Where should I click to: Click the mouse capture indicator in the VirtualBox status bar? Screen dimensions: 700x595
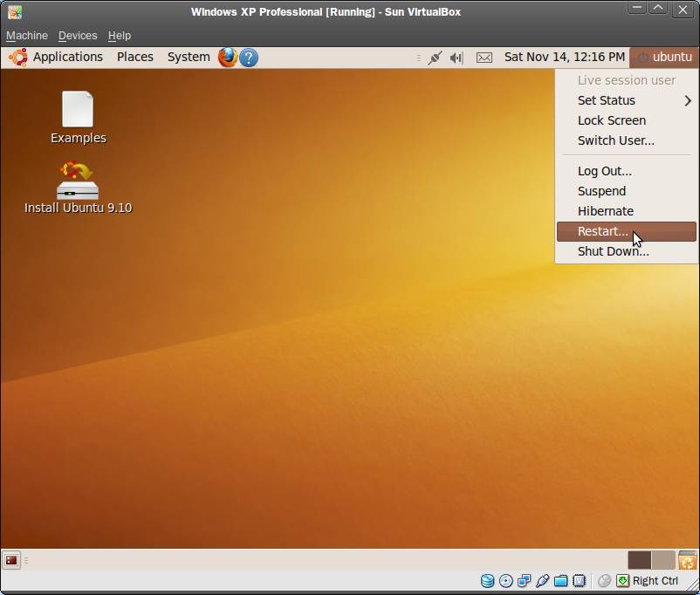(x=604, y=581)
